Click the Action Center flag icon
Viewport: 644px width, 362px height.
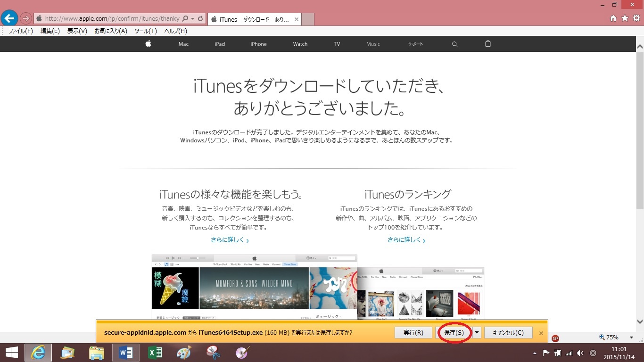pos(546,353)
